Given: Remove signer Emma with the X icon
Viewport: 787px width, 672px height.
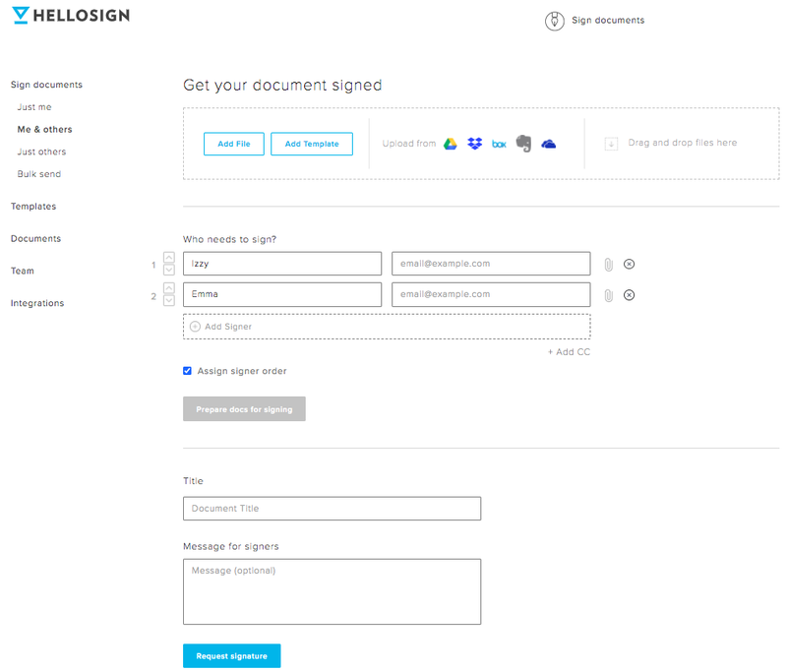Looking at the screenshot, I should [x=629, y=295].
